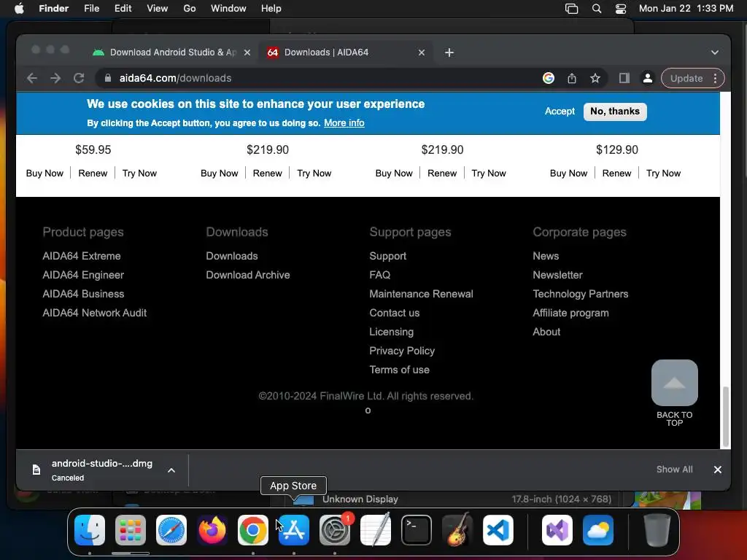Open Chrome from the Dock

[253, 530]
